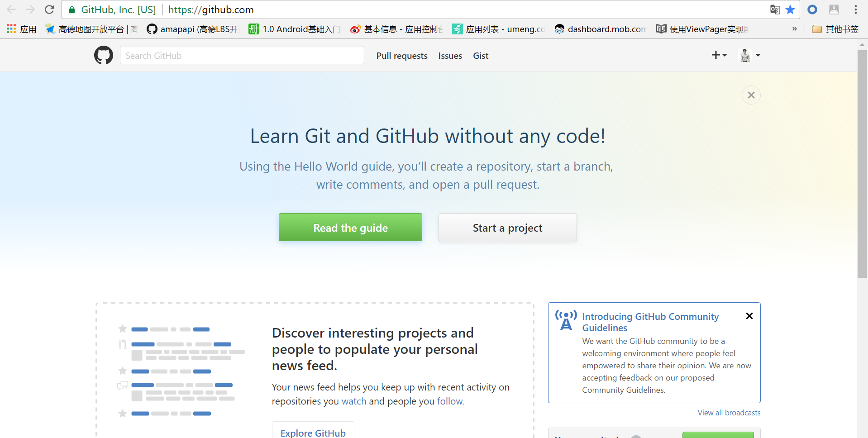Expand the plus create-new dropdown
Image resolution: width=868 pixels, height=438 pixels.
[719, 55]
